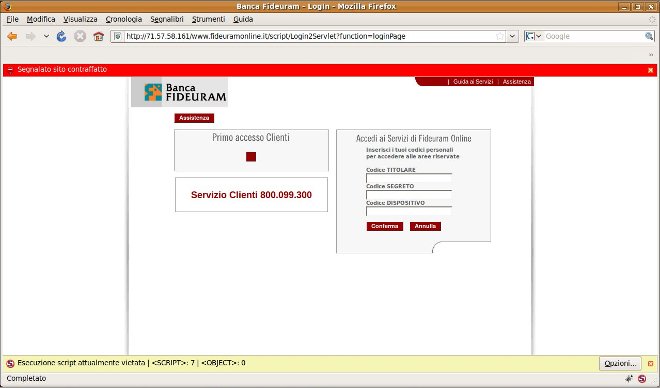Go to the Home page icon
The image size is (660, 388).
[98, 37]
